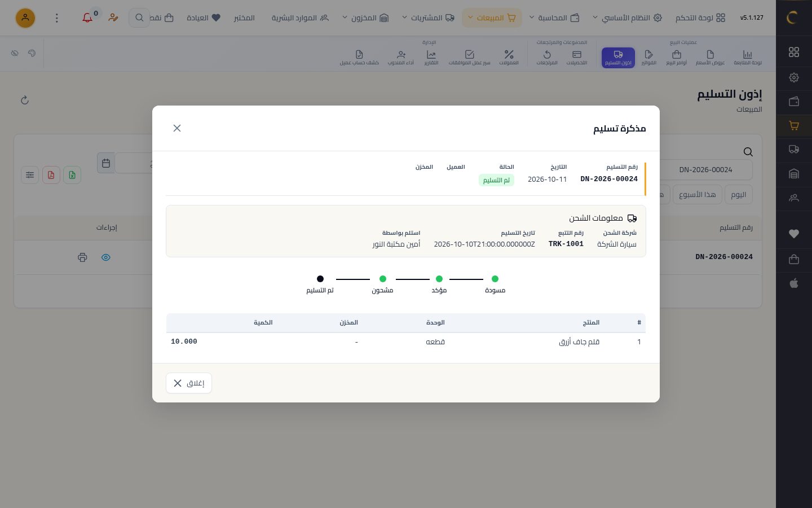Open لوحة المتابعة in the sales toolbar

(x=748, y=58)
